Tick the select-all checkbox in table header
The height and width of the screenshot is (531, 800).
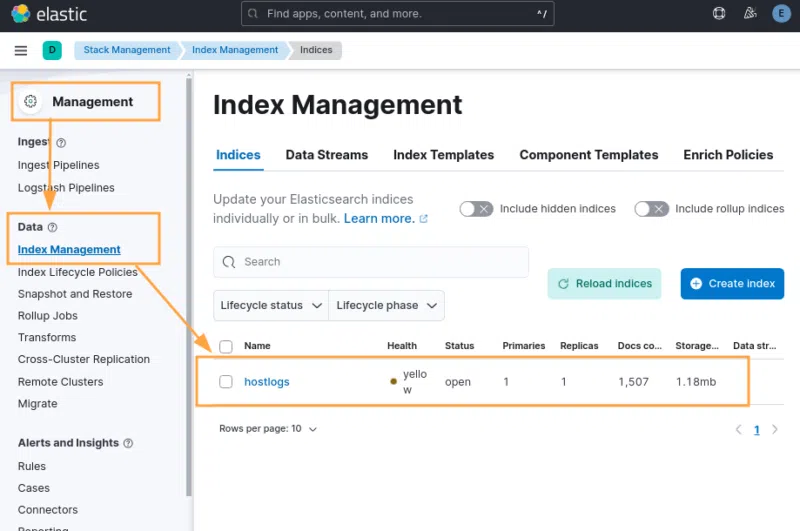click(x=226, y=346)
